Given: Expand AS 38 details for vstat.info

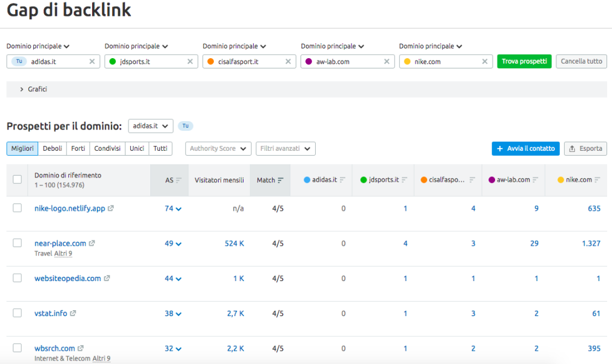Looking at the screenshot, I should tap(173, 313).
